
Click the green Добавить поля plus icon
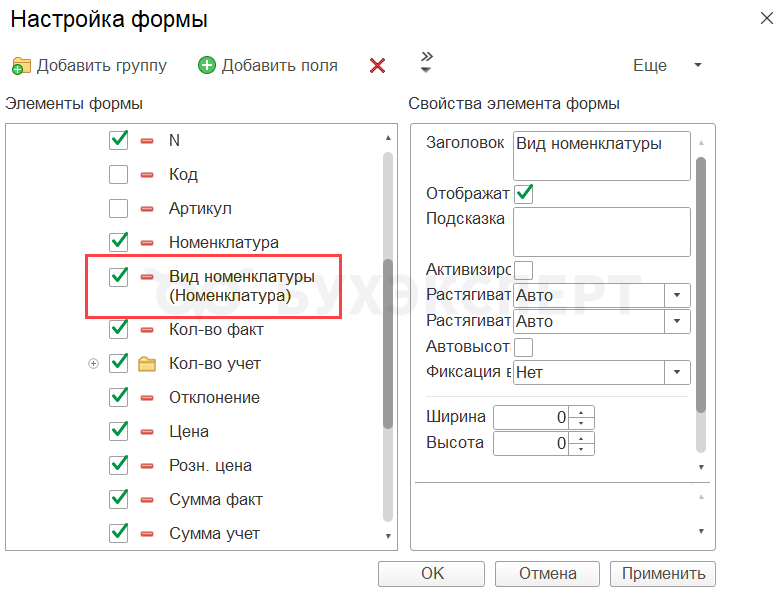click(207, 66)
